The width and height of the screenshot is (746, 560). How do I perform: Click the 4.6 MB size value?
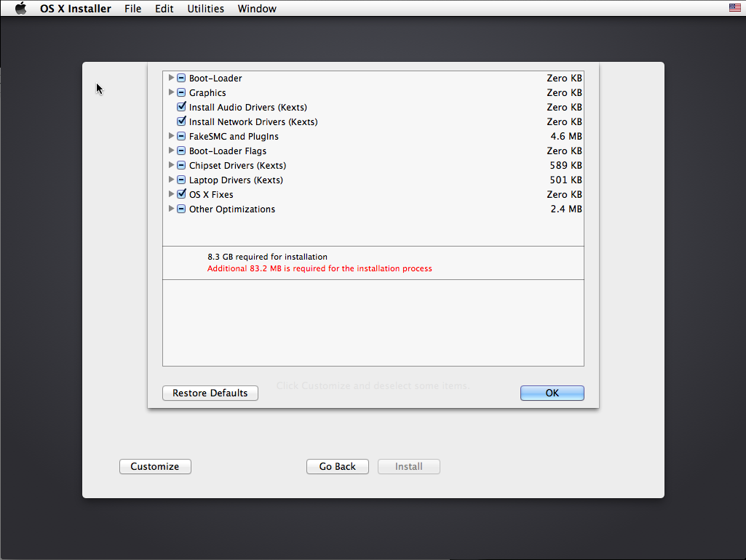(566, 137)
